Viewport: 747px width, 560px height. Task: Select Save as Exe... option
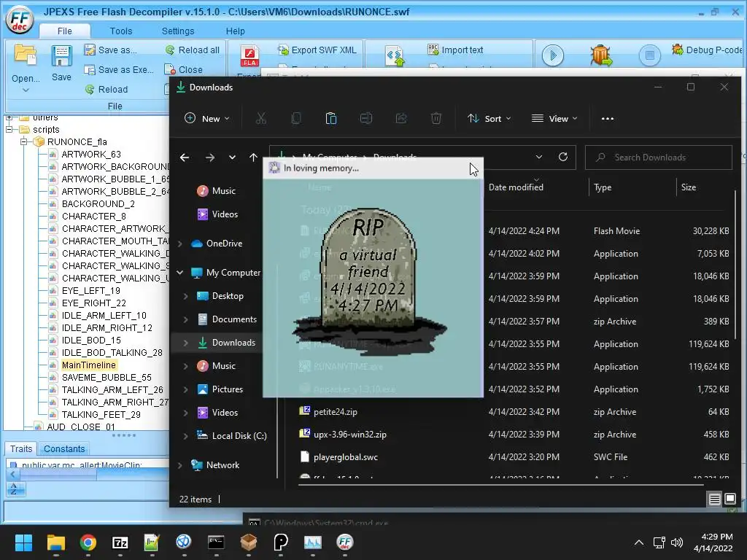pyautogui.click(x=119, y=69)
